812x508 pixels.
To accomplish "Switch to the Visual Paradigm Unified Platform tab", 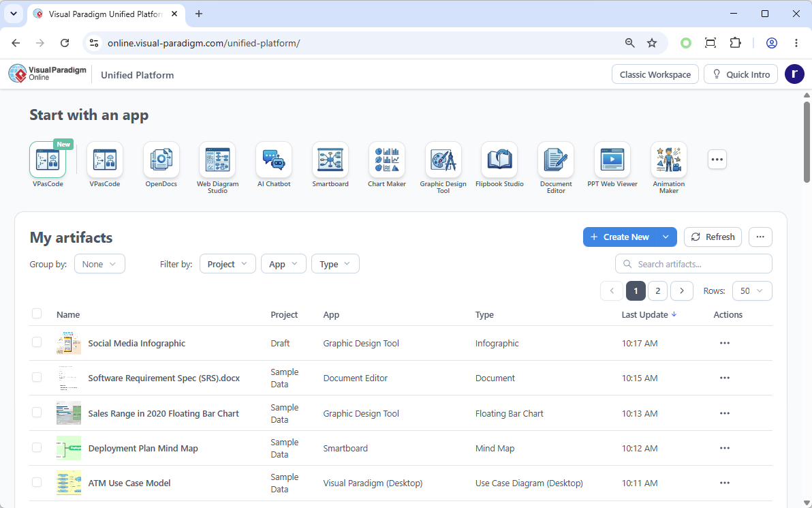I will (106, 14).
